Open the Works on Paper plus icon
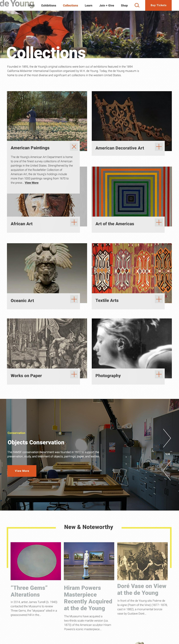 pos(74,374)
